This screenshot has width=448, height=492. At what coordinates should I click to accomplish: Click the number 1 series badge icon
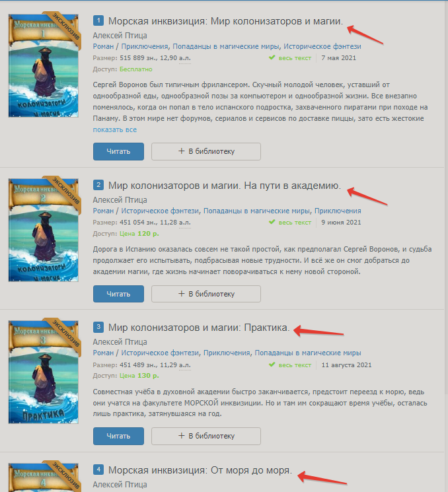(x=98, y=20)
